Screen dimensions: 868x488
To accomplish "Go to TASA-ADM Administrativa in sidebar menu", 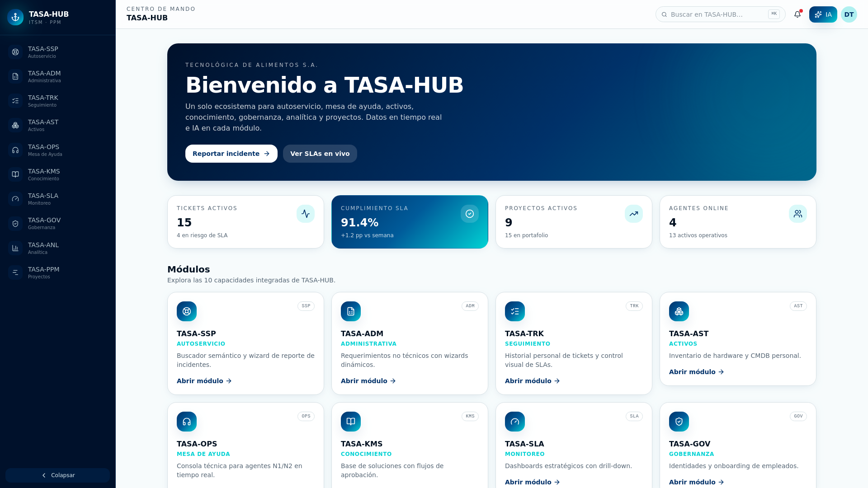I will coord(58,76).
